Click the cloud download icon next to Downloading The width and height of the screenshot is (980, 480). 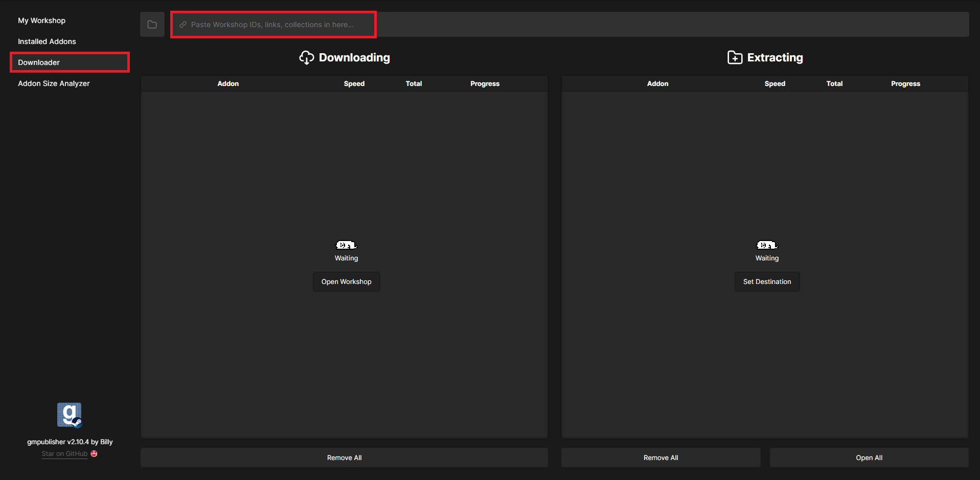pyautogui.click(x=306, y=58)
